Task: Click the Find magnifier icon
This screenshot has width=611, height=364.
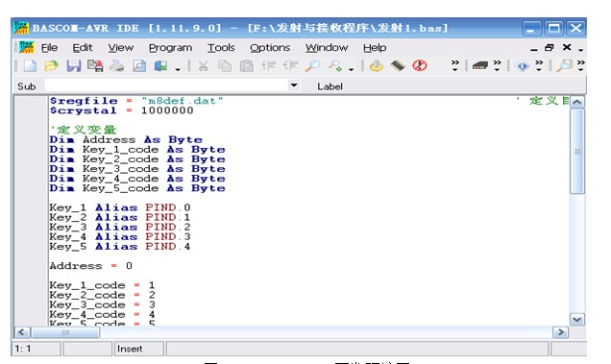Action: 312,65
